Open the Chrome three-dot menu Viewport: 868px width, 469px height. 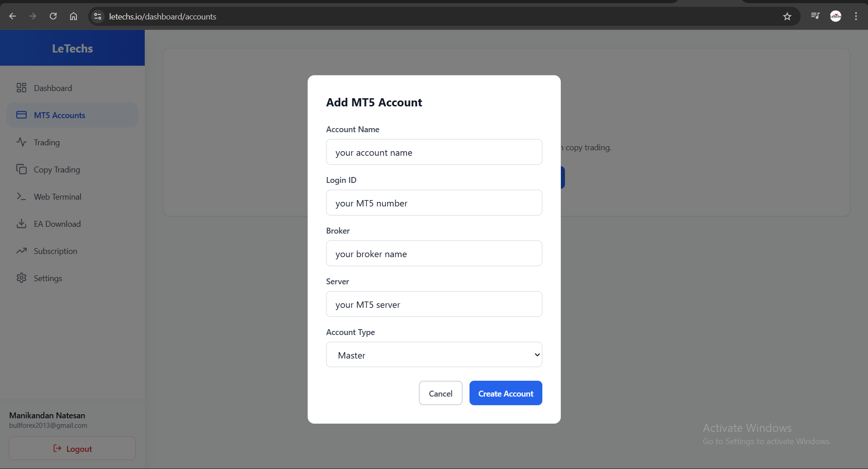(856, 16)
